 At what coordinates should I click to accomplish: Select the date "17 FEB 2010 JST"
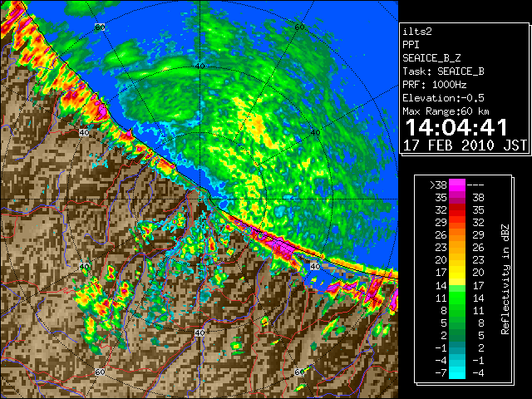[x=465, y=145]
